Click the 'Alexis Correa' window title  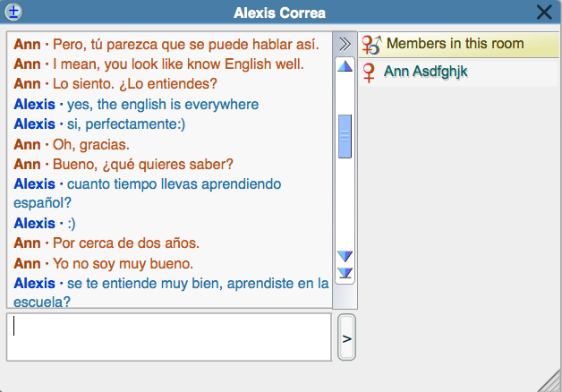coord(279,13)
